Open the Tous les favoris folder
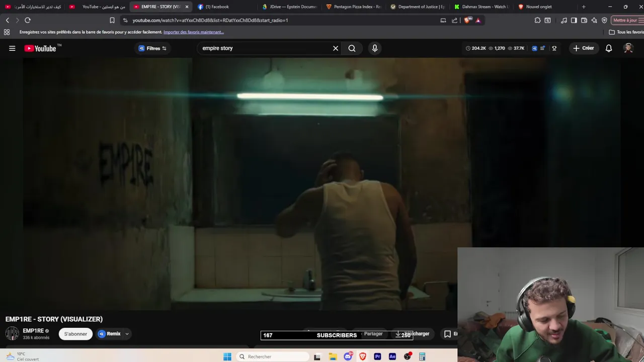The width and height of the screenshot is (644, 362). [x=626, y=32]
